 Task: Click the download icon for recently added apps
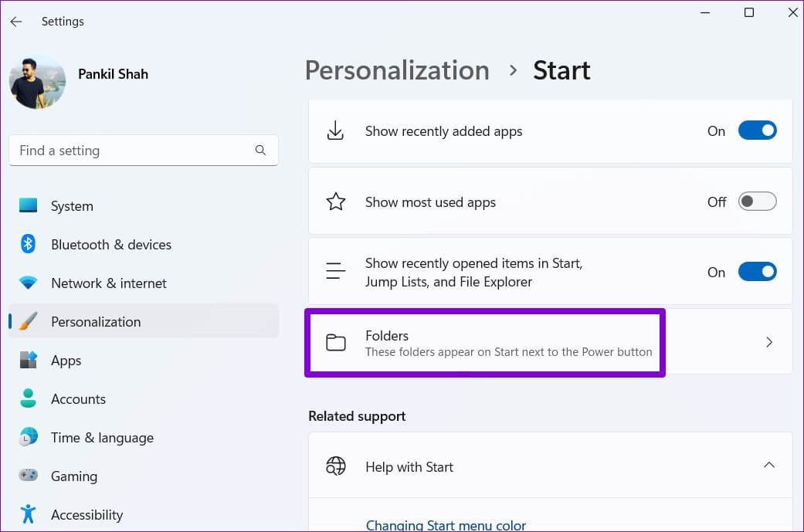[335, 130]
